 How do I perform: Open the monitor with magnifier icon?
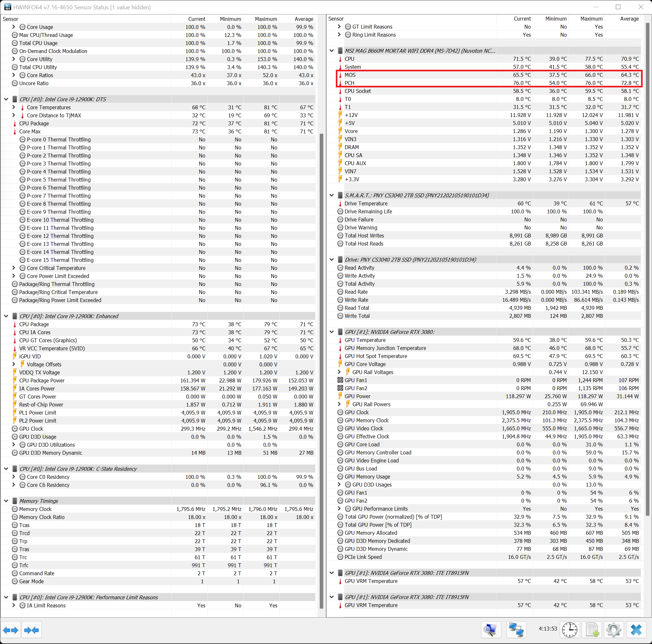[x=490, y=630]
